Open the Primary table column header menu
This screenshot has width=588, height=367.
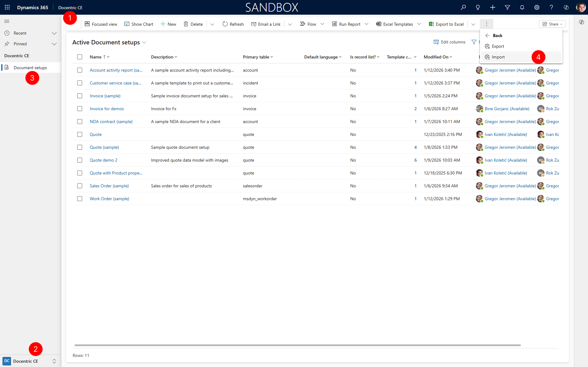coord(258,57)
